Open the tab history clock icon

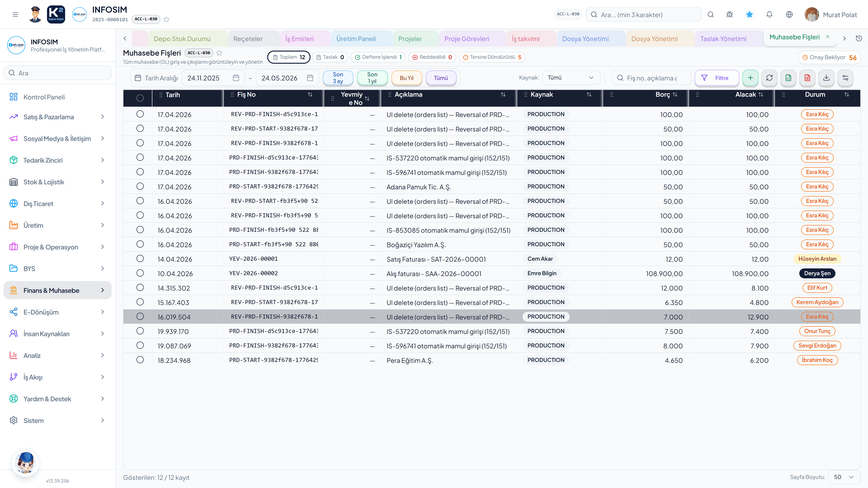pos(859,38)
